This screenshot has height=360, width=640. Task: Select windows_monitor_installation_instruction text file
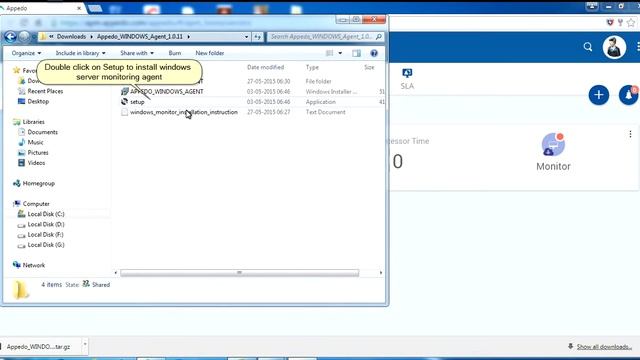click(184, 112)
